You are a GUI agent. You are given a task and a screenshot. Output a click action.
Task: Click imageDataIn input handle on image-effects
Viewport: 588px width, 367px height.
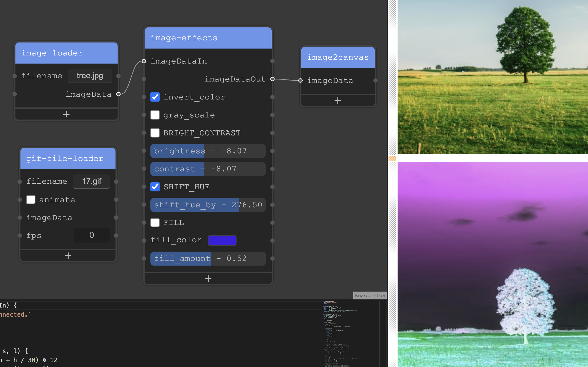tap(144, 61)
